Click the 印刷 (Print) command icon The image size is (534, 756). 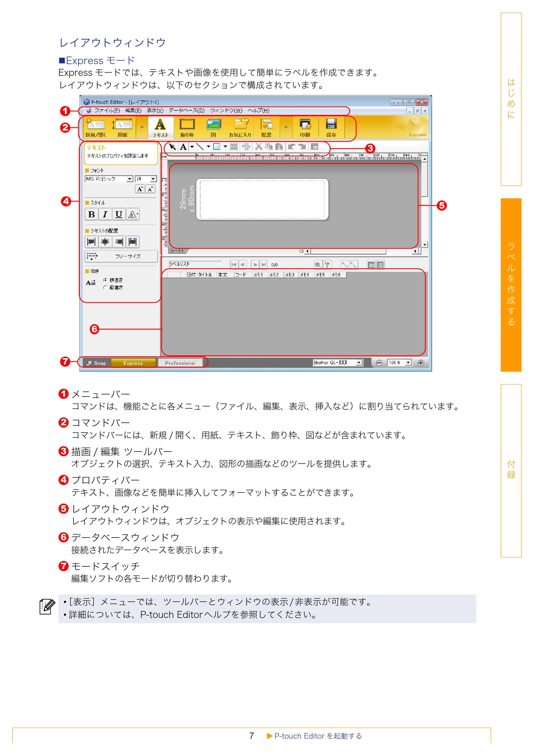click(x=305, y=128)
